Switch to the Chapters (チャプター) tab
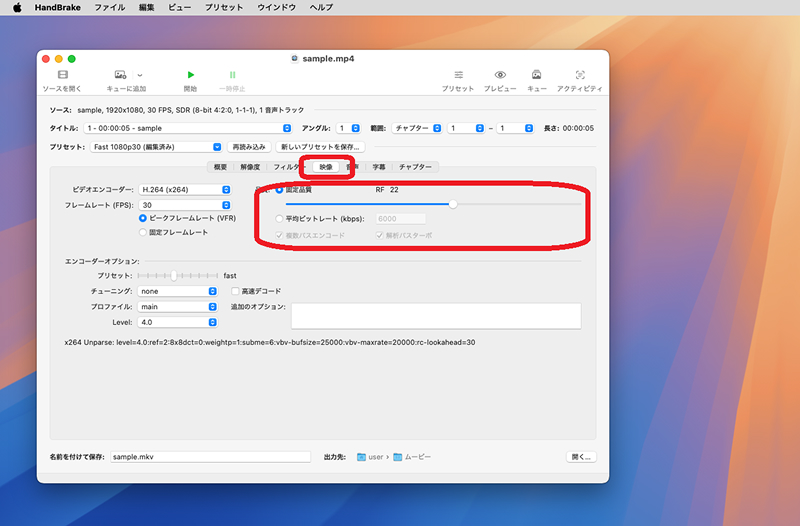Viewport: 800px width, 526px height. pyautogui.click(x=415, y=167)
